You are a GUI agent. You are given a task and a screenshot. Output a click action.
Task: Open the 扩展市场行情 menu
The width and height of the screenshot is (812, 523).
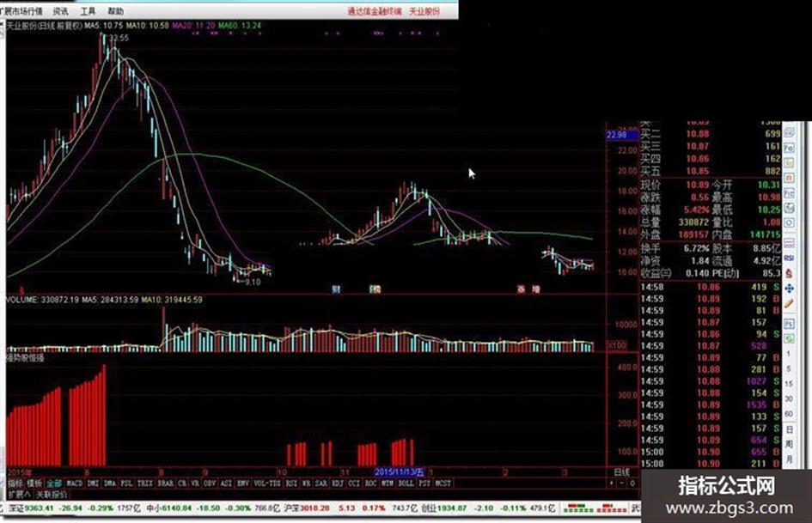tap(23, 11)
